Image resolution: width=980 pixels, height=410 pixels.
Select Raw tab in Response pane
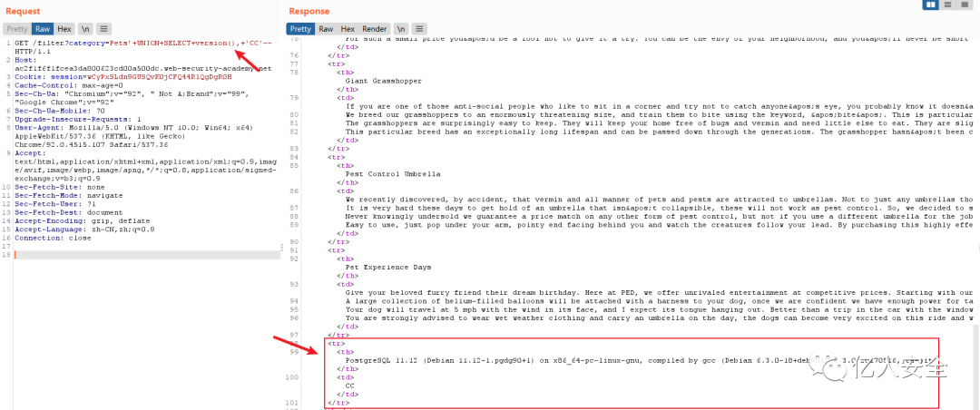pyautogui.click(x=326, y=29)
